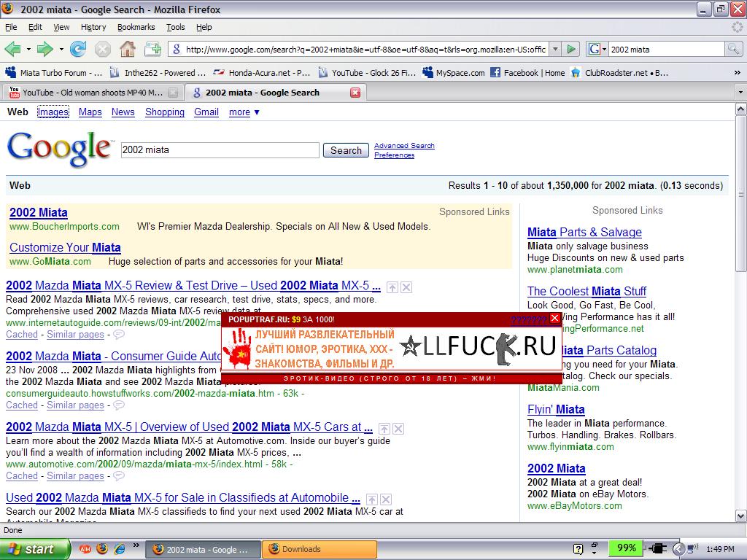
Task: Go forward with the green Forward arrow
Action: [x=44, y=49]
